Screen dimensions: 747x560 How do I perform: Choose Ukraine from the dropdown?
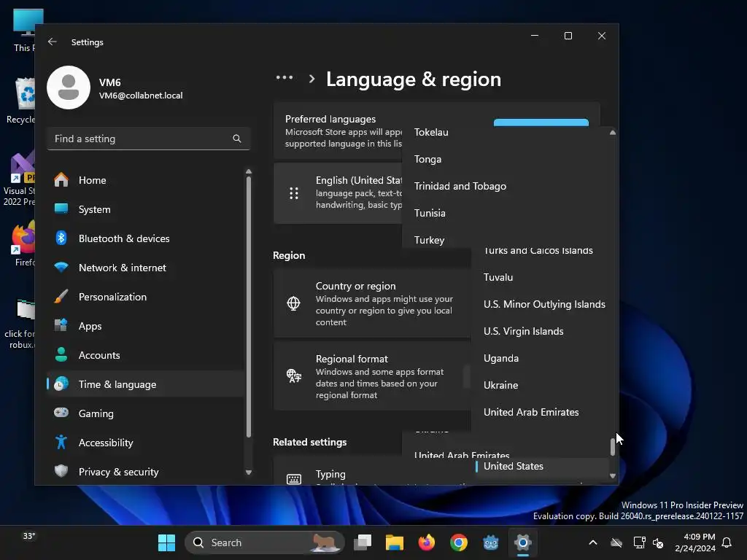tap(500, 385)
